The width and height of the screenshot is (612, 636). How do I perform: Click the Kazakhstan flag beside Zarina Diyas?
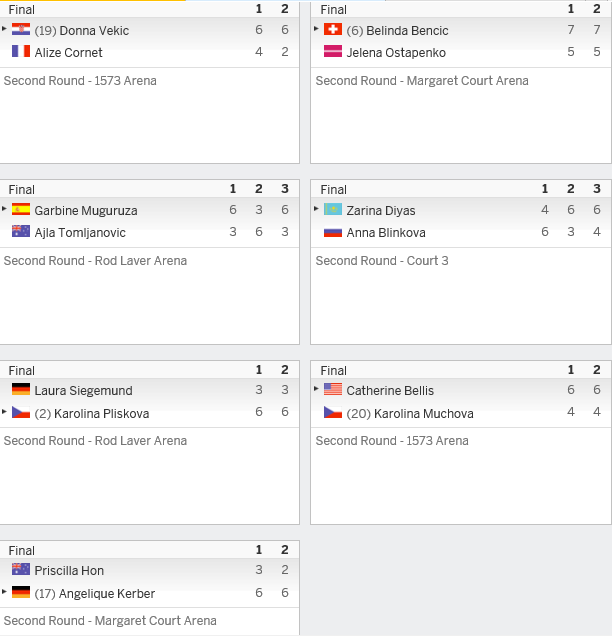[x=333, y=209]
